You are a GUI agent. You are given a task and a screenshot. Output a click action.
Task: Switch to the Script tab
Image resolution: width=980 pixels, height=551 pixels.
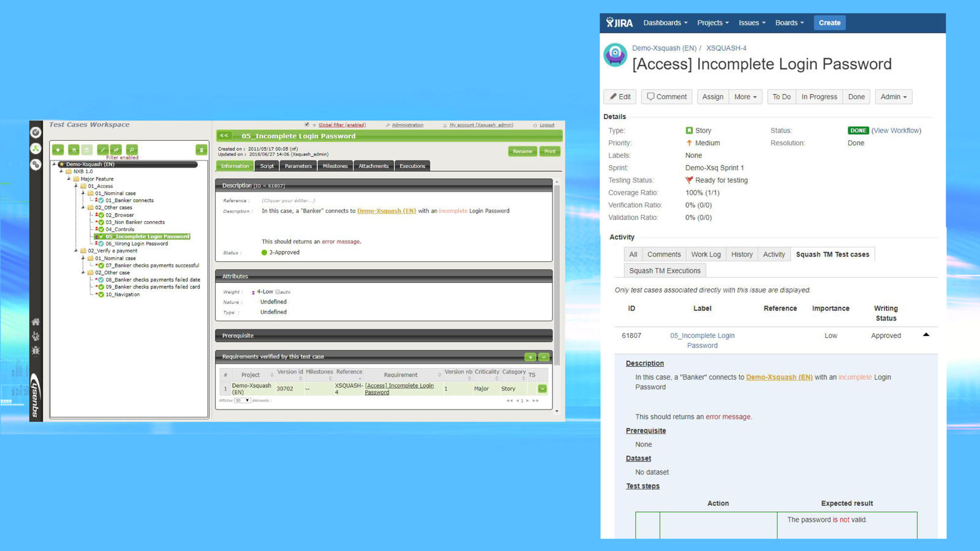pyautogui.click(x=267, y=166)
